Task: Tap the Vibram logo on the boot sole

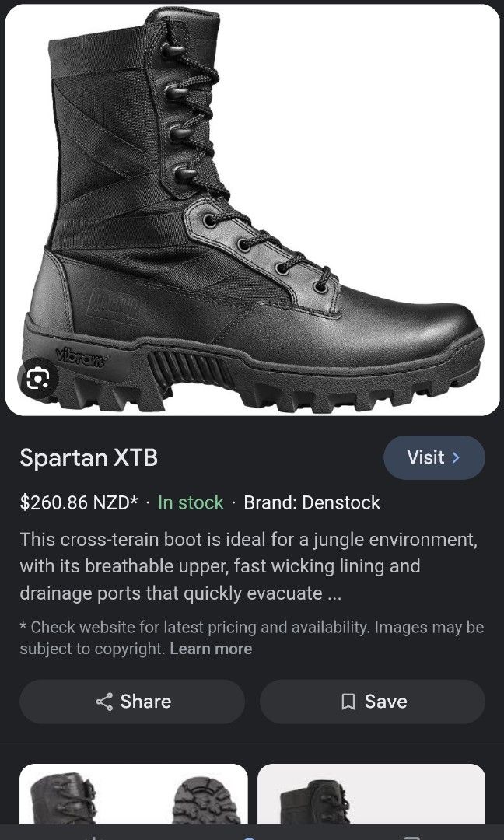Action: pyautogui.click(x=80, y=357)
